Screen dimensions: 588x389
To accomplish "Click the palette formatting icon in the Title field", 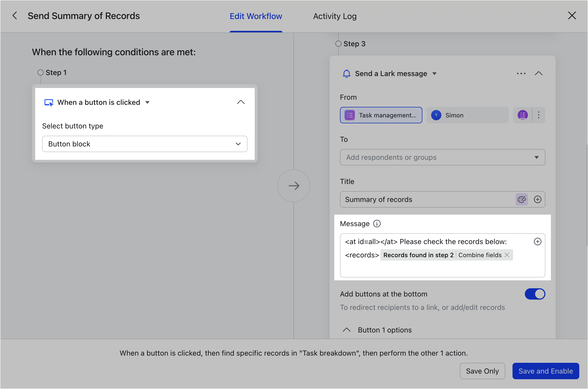I will (x=521, y=199).
